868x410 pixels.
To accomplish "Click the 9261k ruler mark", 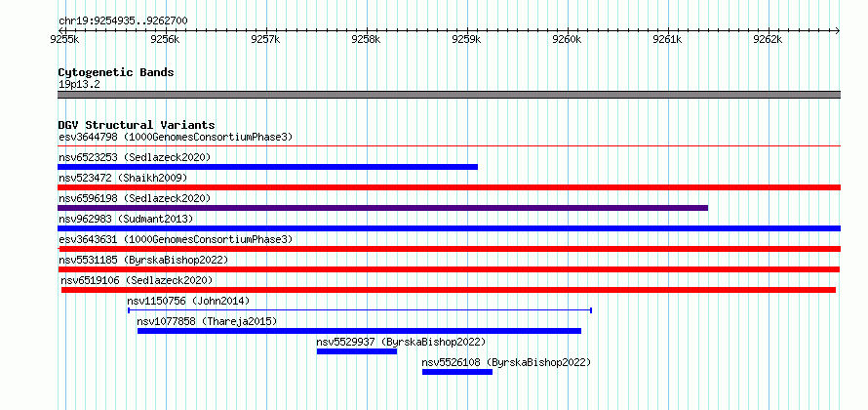I will [x=668, y=39].
